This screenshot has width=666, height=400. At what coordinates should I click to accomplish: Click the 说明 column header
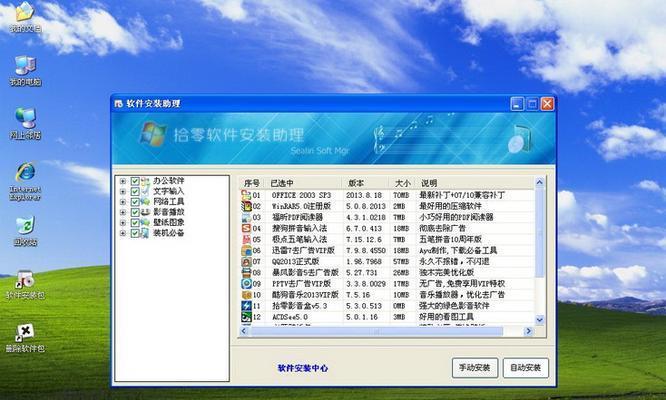[x=474, y=183]
